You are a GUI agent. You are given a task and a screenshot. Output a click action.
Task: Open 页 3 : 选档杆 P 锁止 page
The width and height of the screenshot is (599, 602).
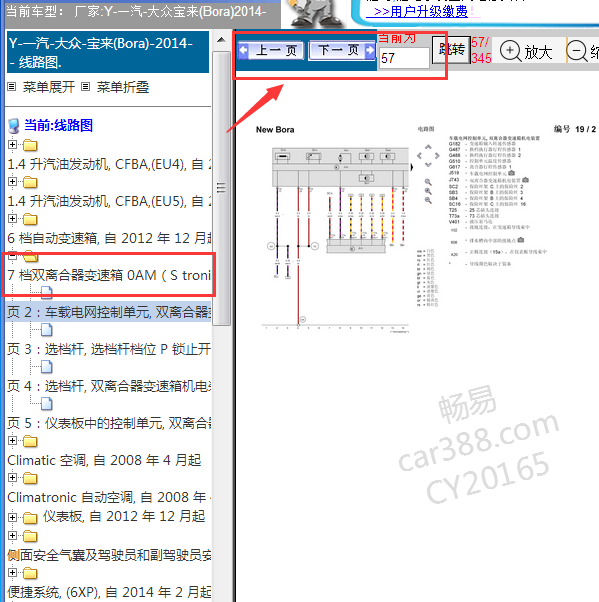coord(109,349)
